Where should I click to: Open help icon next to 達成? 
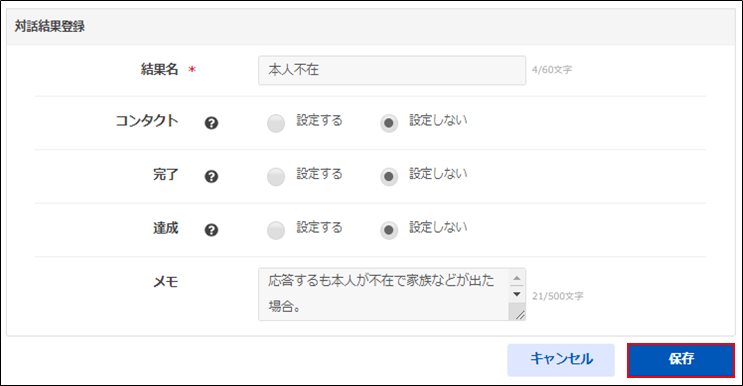(211, 230)
